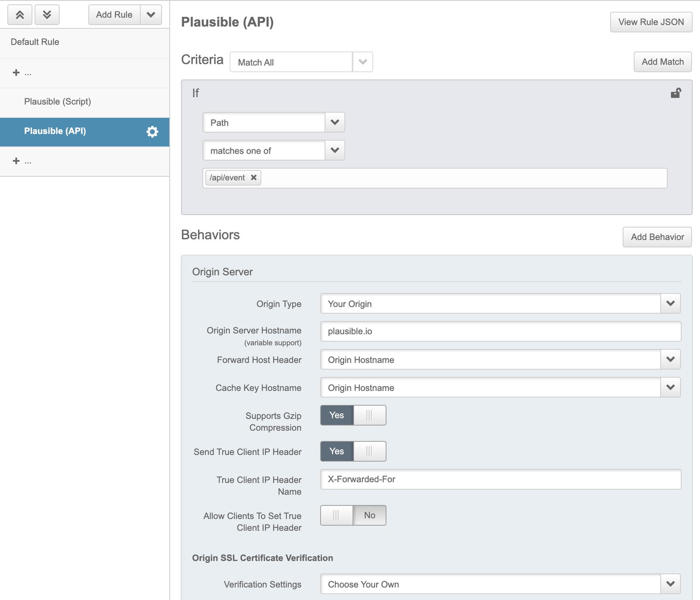Click the Add Behavior button

tap(657, 237)
